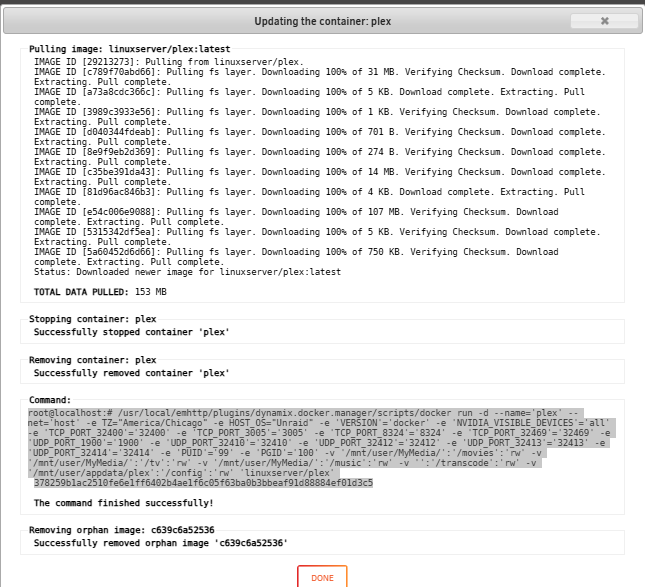
Task: Click the line for IMAGE ID [c789f70abd66]
Action: (x=320, y=77)
